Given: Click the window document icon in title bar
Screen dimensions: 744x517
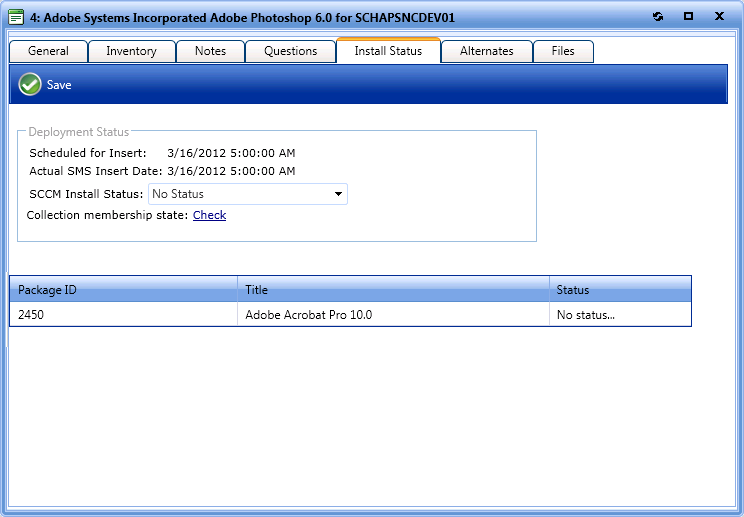Looking at the screenshot, I should tap(16, 18).
